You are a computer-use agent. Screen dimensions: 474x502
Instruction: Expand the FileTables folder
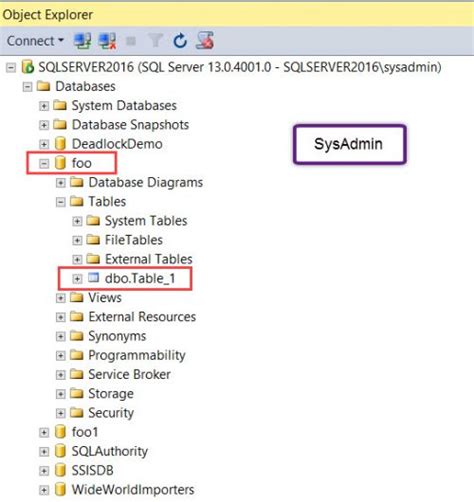coord(77,240)
